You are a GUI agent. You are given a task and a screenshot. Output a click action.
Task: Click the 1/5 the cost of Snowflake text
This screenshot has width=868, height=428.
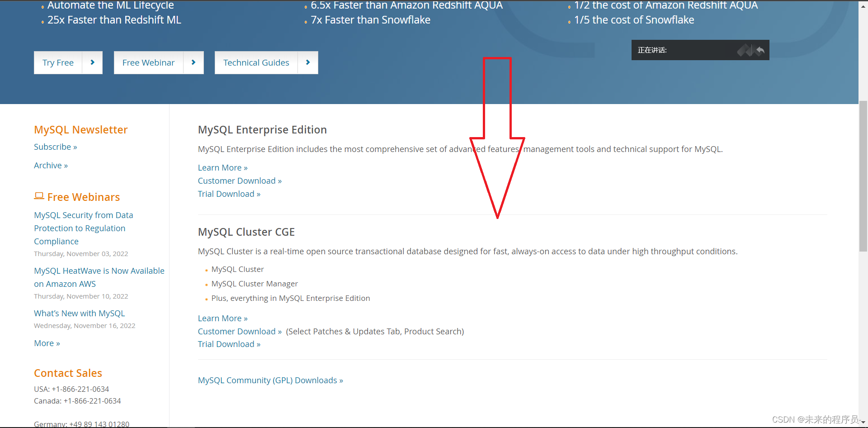[634, 20]
